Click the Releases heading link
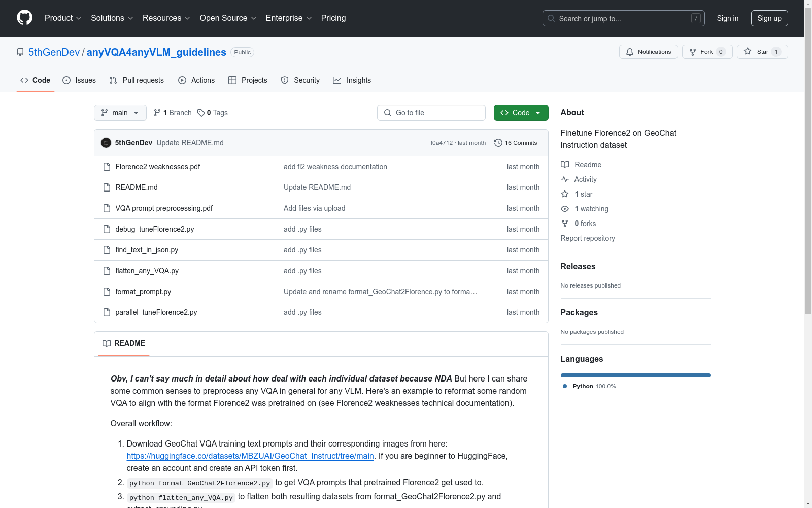This screenshot has width=812, height=508. [x=578, y=267]
